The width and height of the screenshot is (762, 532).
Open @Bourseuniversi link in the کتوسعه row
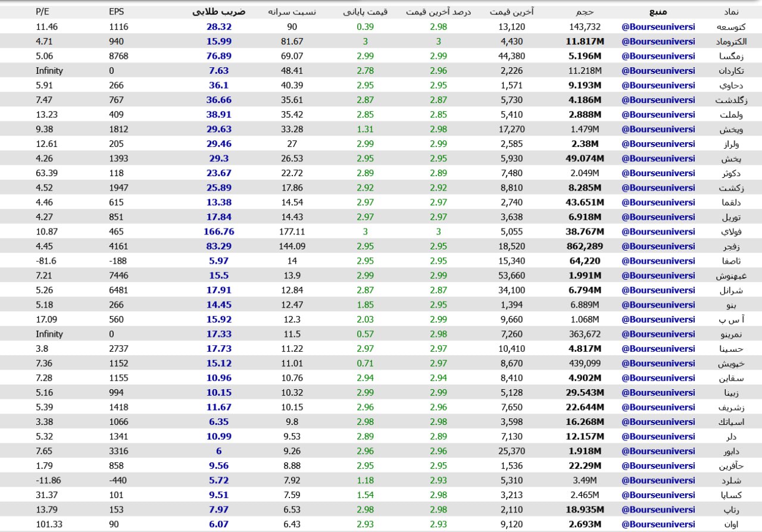pos(658,27)
